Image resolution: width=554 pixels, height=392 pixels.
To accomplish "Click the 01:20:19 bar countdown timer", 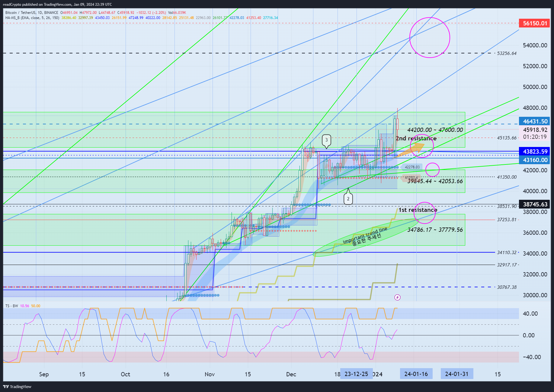I will [x=535, y=137].
